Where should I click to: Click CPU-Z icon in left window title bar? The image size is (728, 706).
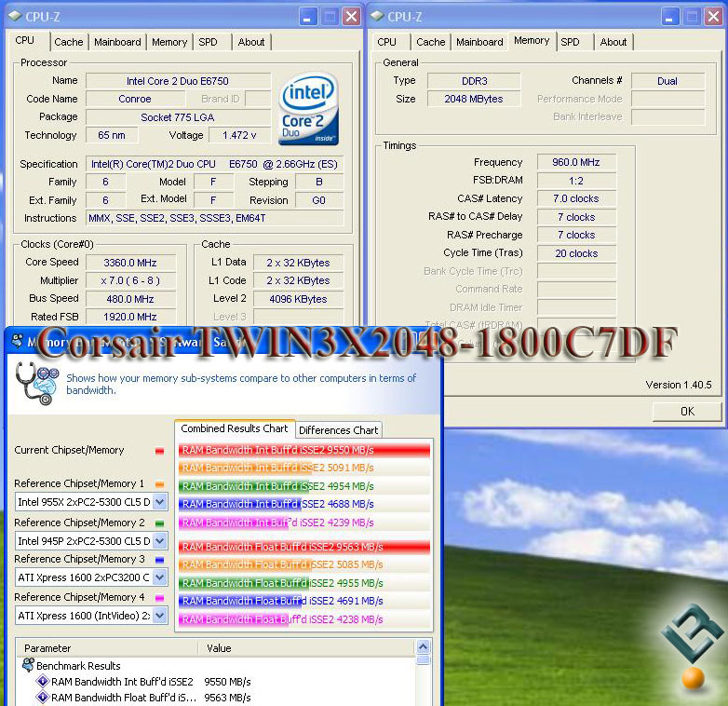[x=15, y=16]
